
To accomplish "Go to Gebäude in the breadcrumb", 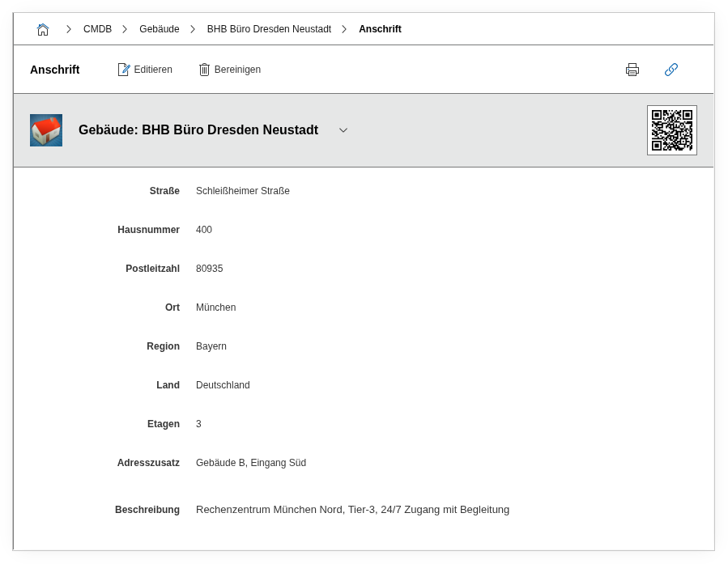I will coord(159,29).
